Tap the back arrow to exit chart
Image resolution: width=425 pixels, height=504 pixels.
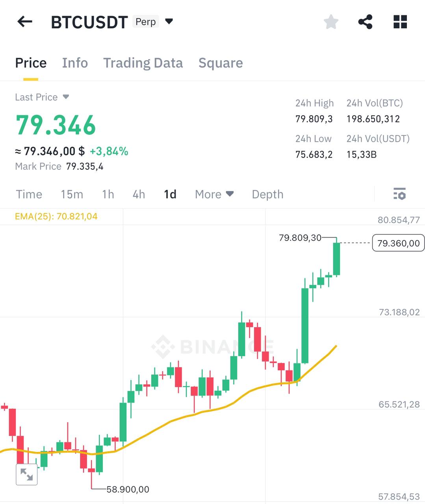pyautogui.click(x=25, y=22)
